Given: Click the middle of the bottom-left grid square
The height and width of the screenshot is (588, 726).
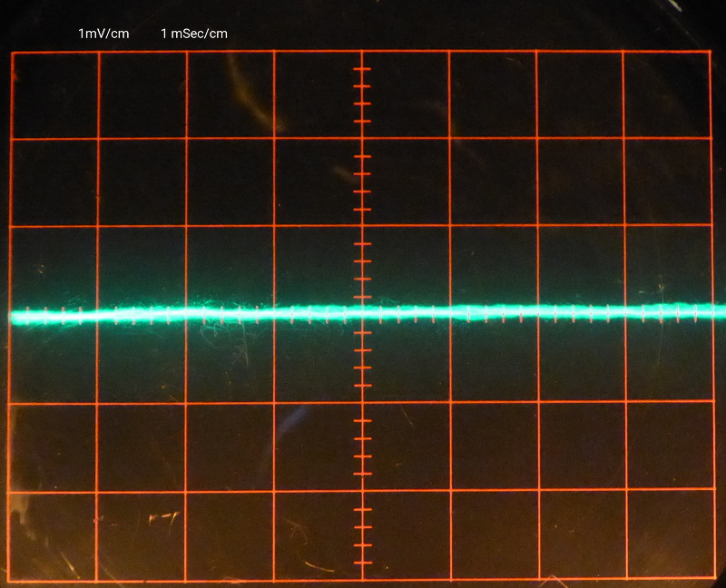Looking at the screenshot, I should pyautogui.click(x=53, y=535).
